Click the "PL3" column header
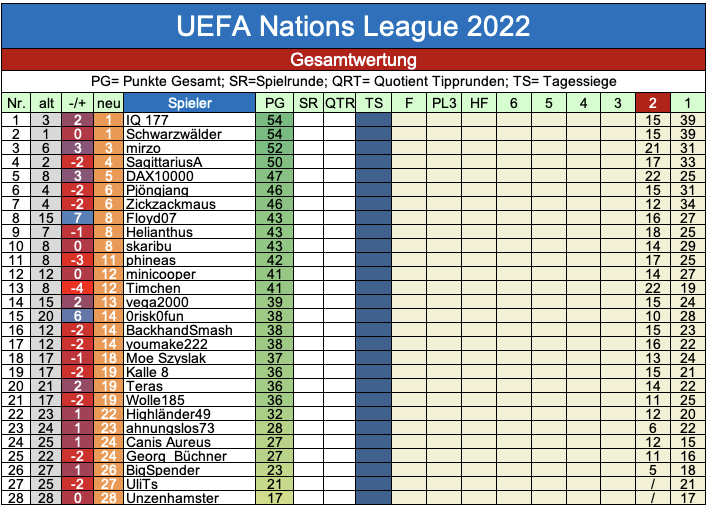The height and width of the screenshot is (508, 708). (444, 104)
